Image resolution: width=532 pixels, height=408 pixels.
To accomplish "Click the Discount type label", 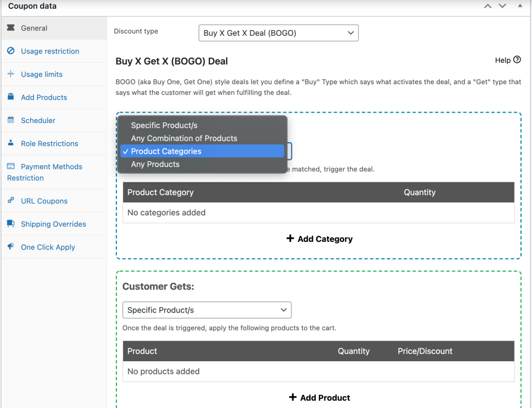I will [136, 31].
